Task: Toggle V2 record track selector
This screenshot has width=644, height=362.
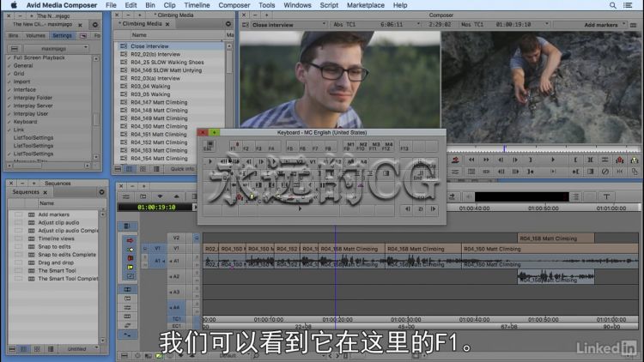Action: click(176, 238)
